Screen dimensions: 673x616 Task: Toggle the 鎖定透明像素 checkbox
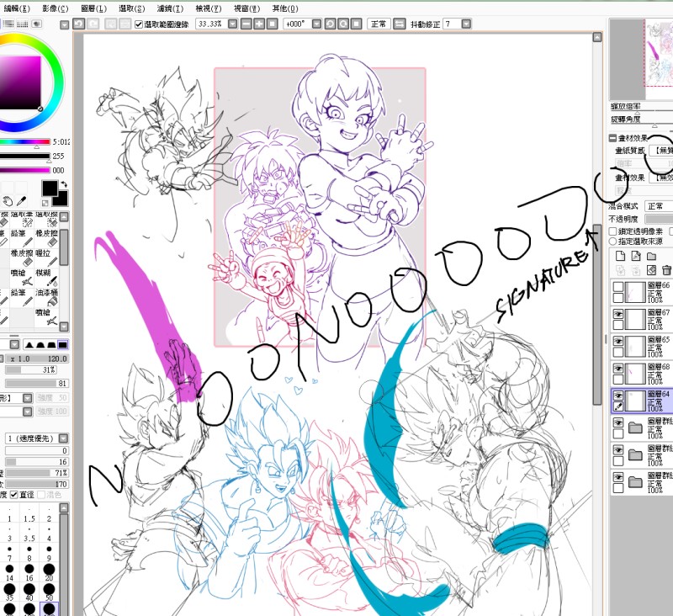612,231
